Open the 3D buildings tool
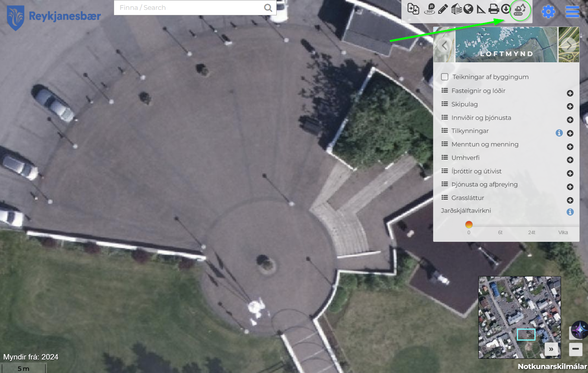The height and width of the screenshot is (373, 588). pos(456,9)
